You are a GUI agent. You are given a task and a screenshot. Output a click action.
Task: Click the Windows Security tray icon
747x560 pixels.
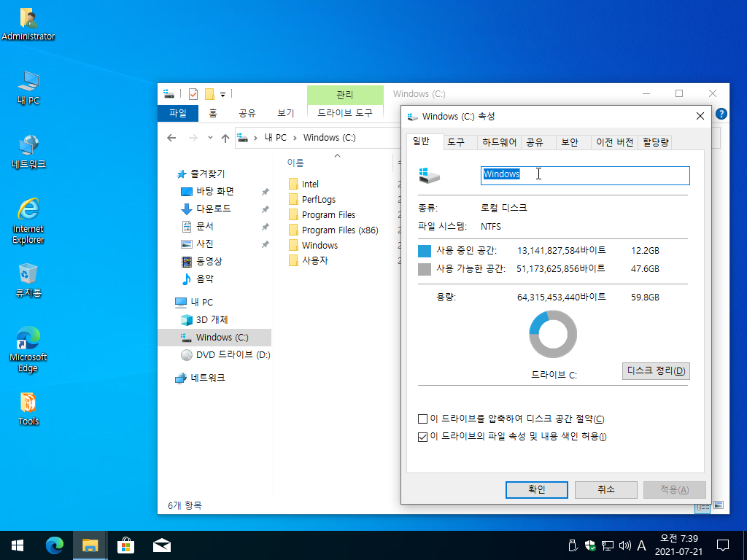pyautogui.click(x=590, y=545)
